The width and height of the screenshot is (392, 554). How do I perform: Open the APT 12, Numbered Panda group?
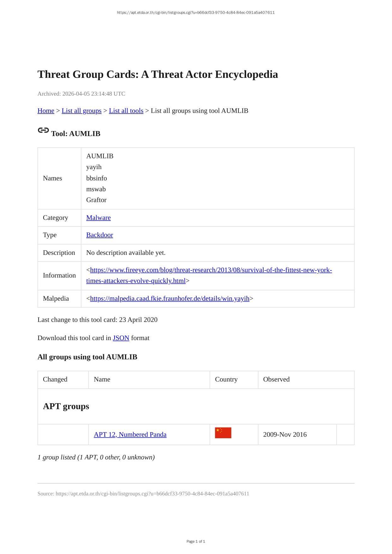click(x=130, y=434)
